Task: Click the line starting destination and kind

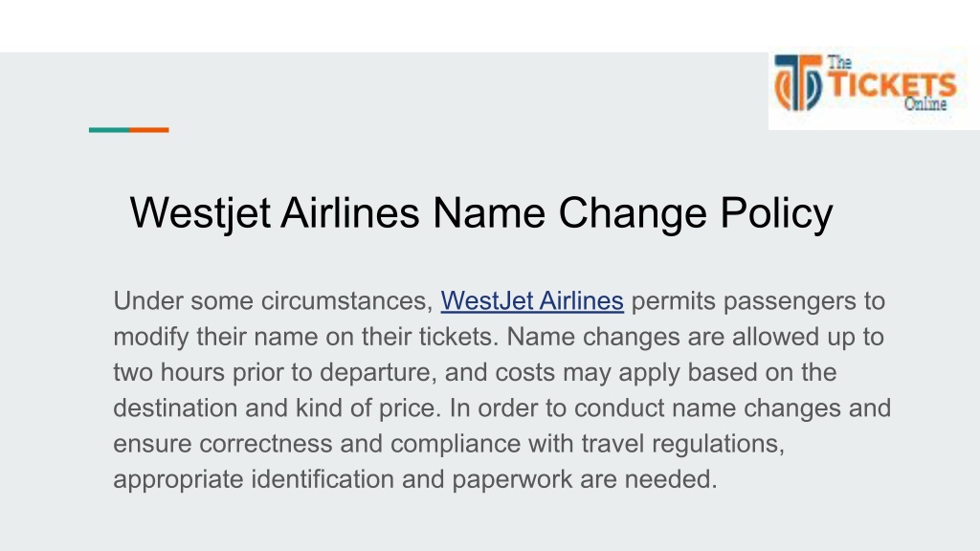Action: (501, 408)
